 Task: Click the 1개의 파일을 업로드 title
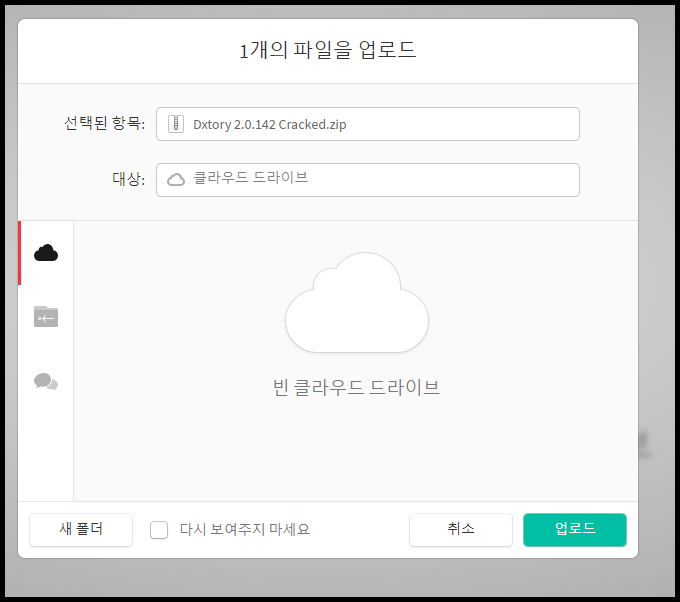(327, 49)
